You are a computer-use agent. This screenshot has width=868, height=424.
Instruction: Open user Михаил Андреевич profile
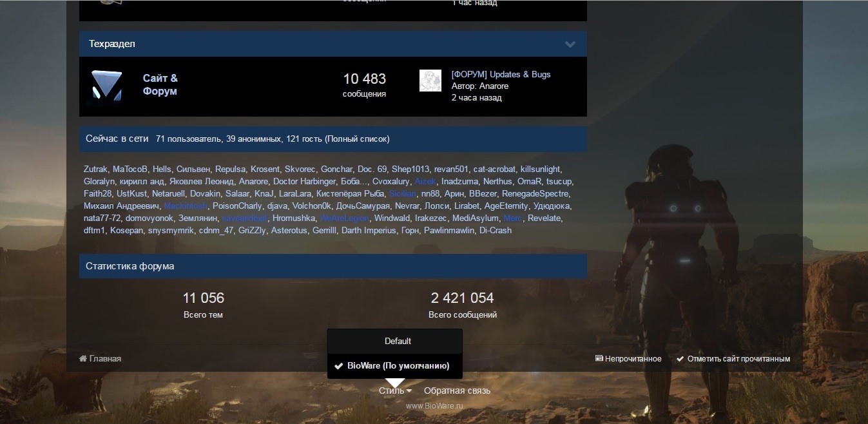121,206
